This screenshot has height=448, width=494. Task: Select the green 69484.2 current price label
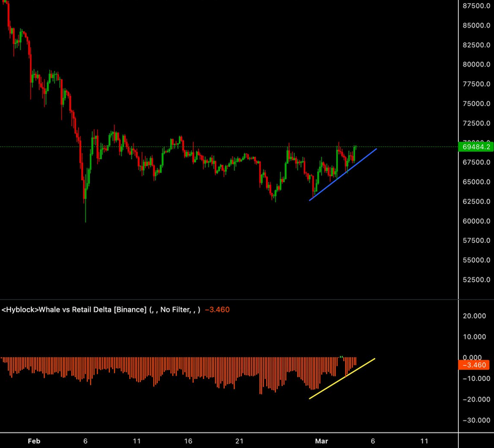coord(475,147)
